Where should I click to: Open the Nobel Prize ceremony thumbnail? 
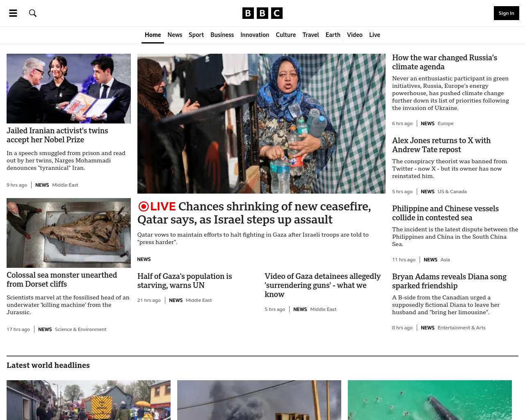[x=68, y=89]
